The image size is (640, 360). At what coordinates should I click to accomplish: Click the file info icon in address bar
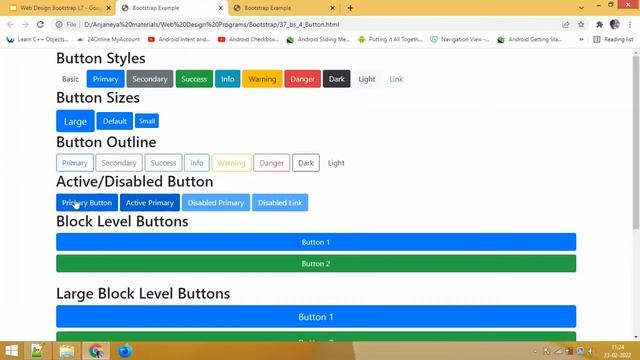[x=59, y=24]
